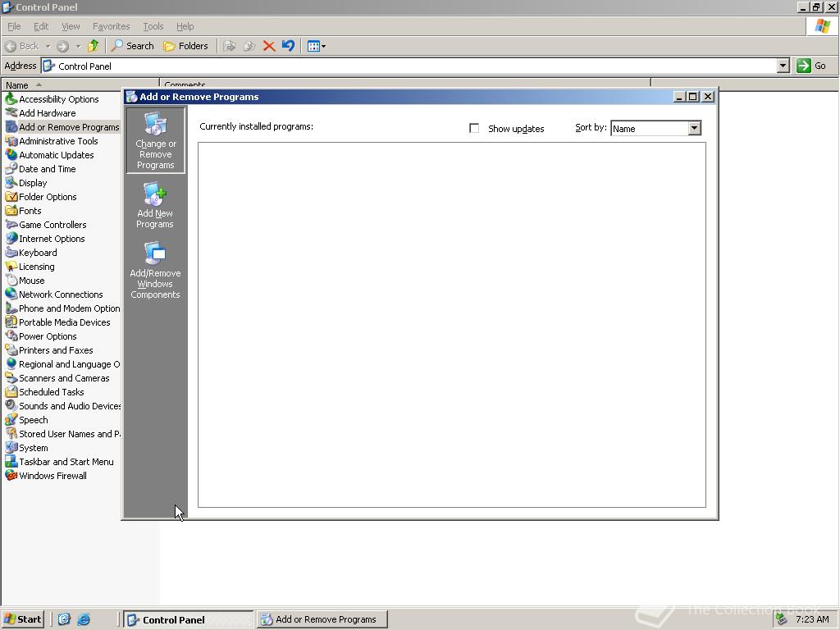
Task: Open Taskbar and Start Menu icon
Action: coord(11,461)
